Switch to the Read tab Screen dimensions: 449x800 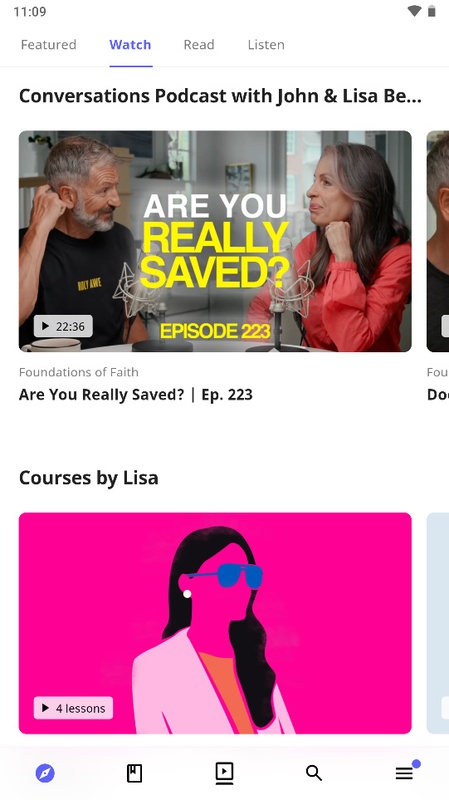199,45
